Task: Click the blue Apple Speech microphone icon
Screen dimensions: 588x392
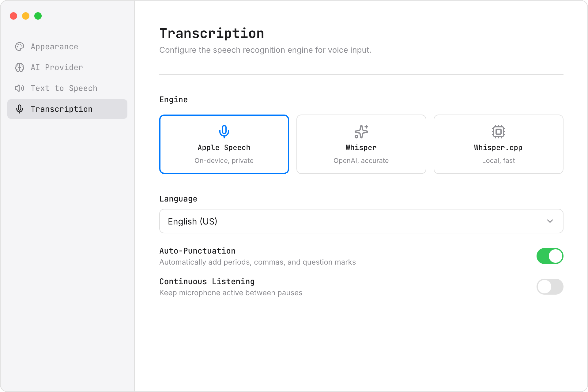Action: coord(224,132)
